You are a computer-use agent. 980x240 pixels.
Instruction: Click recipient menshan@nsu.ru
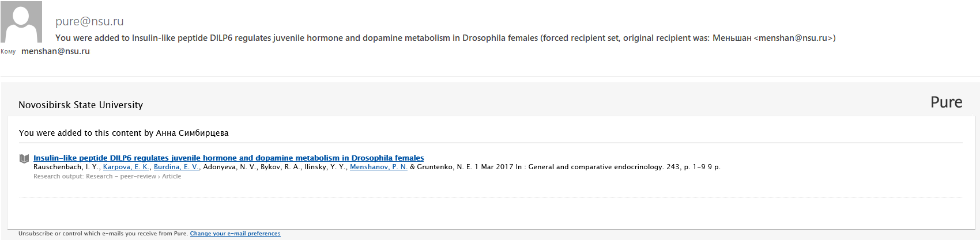(x=55, y=51)
